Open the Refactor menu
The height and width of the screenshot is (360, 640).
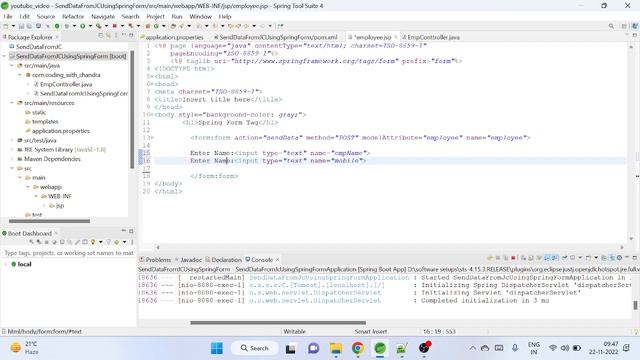pyautogui.click(x=73, y=16)
